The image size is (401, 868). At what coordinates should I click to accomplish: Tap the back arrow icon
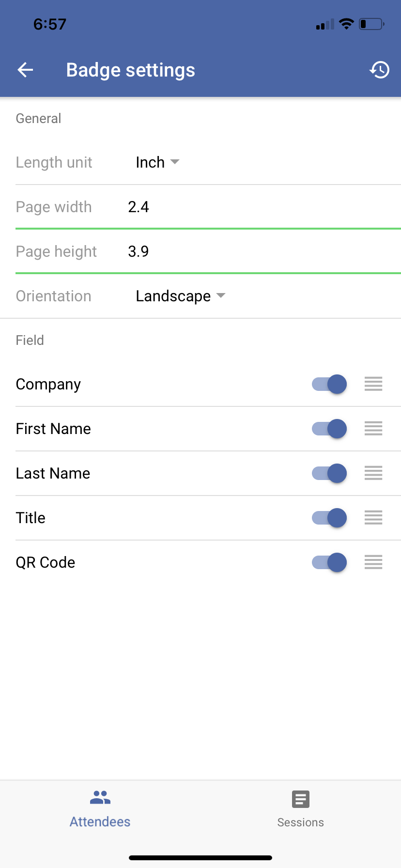tap(25, 70)
